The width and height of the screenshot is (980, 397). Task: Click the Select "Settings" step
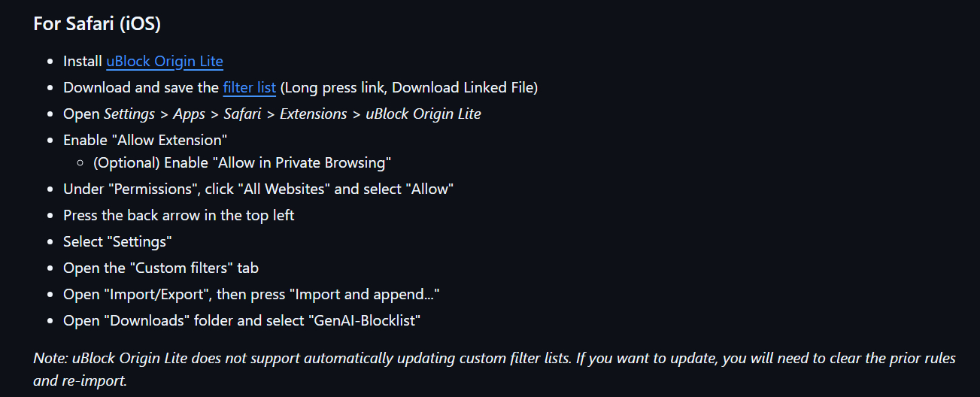click(118, 241)
